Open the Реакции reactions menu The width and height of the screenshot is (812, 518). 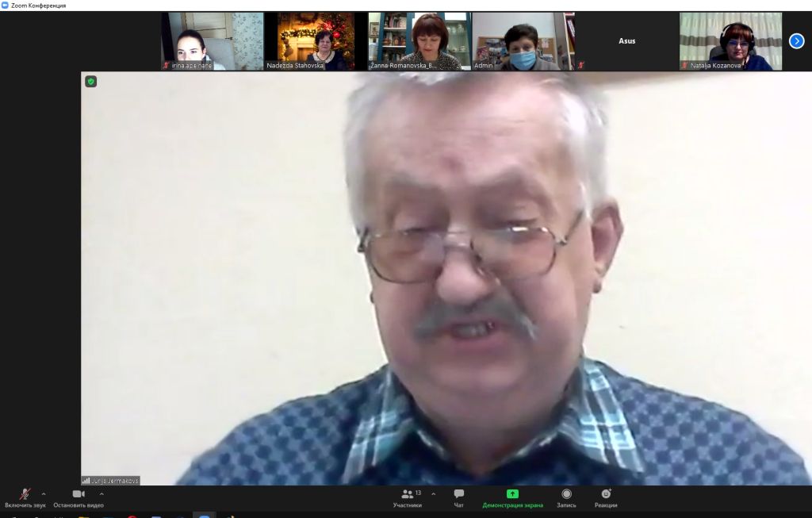point(606,497)
